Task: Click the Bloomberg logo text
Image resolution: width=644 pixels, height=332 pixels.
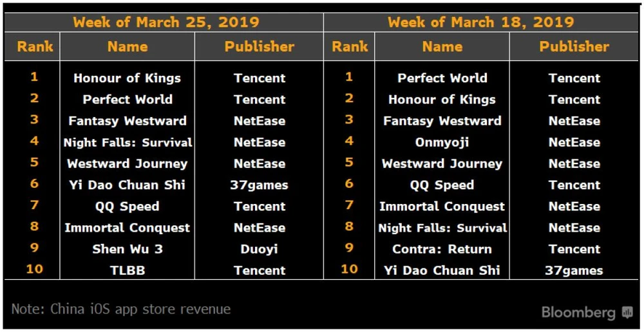Action: click(578, 313)
